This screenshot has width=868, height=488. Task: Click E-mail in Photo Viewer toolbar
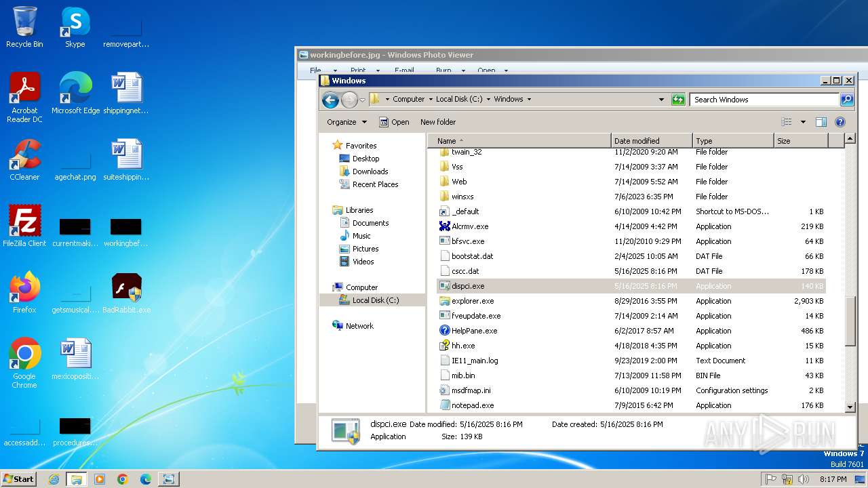[404, 70]
